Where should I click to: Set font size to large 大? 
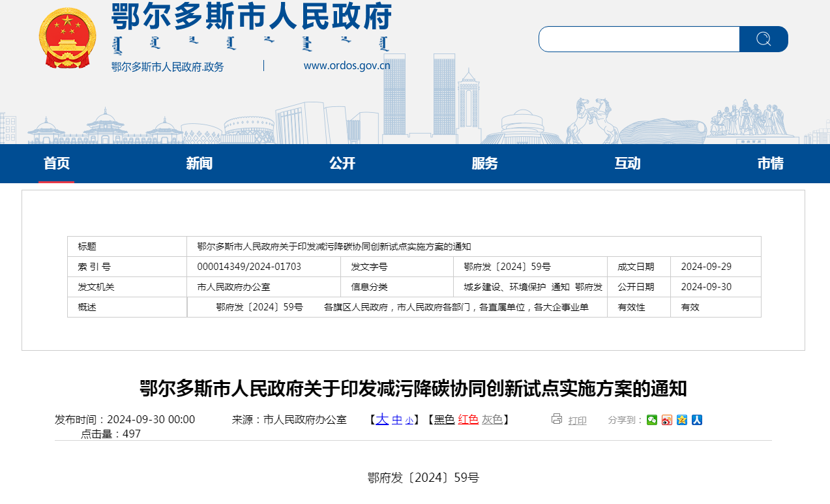[382, 419]
